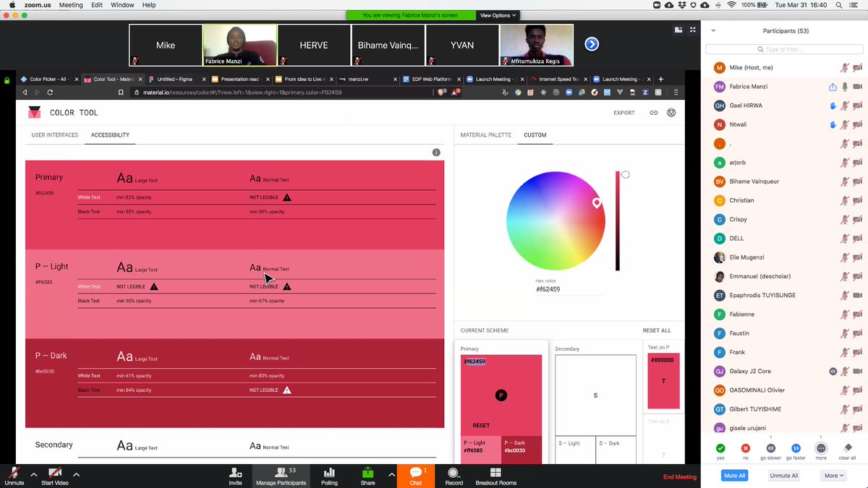The image size is (868, 488).
Task: Click Unmute microphone icon in Zoom toolbar
Action: click(x=14, y=472)
